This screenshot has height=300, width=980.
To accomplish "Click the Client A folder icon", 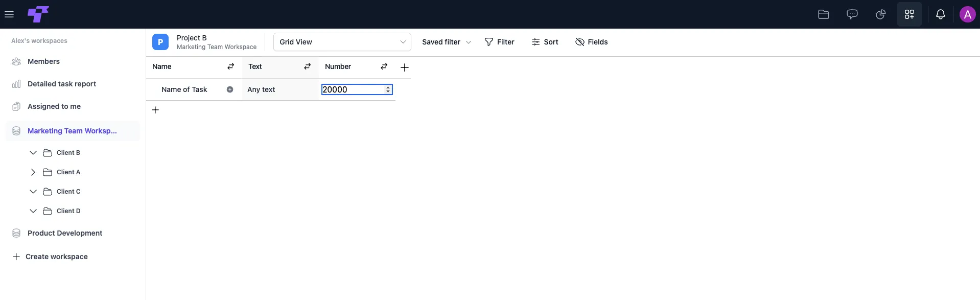I will pos(48,172).
